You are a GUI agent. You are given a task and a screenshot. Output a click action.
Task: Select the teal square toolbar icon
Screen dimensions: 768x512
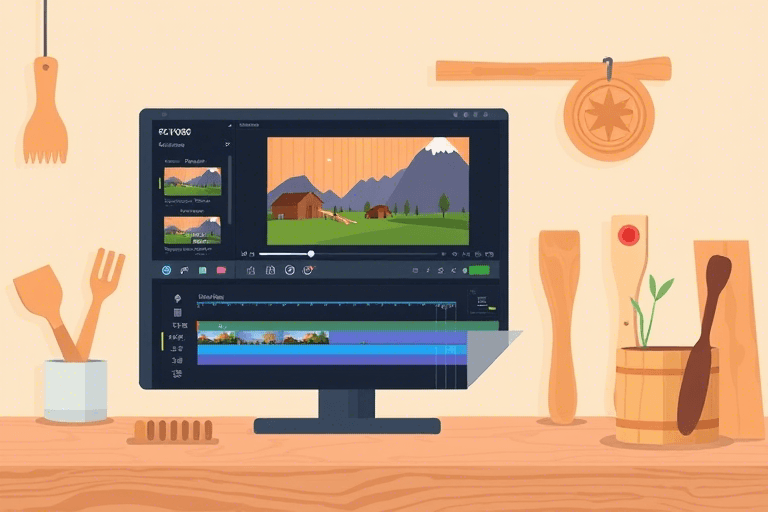[x=203, y=270]
